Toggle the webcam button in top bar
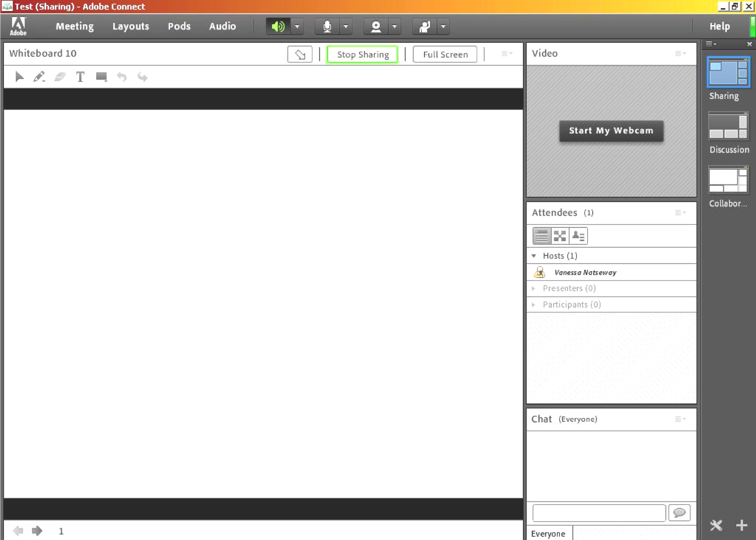 pos(376,26)
